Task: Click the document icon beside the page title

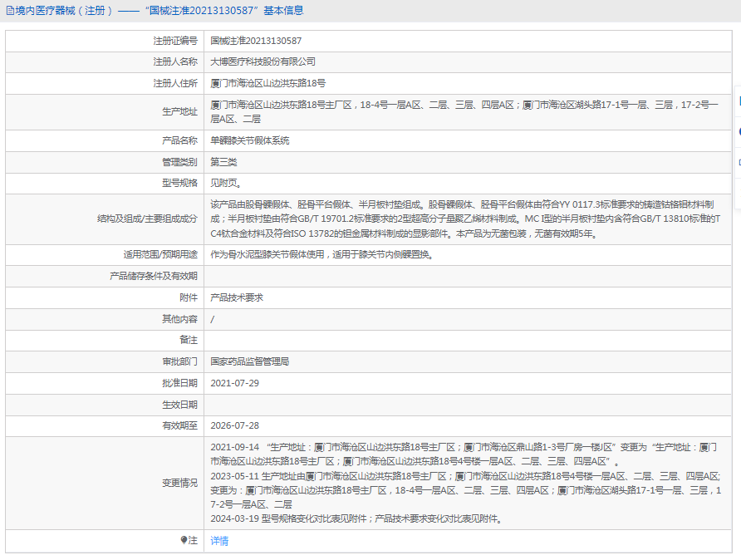Action: (x=11, y=11)
